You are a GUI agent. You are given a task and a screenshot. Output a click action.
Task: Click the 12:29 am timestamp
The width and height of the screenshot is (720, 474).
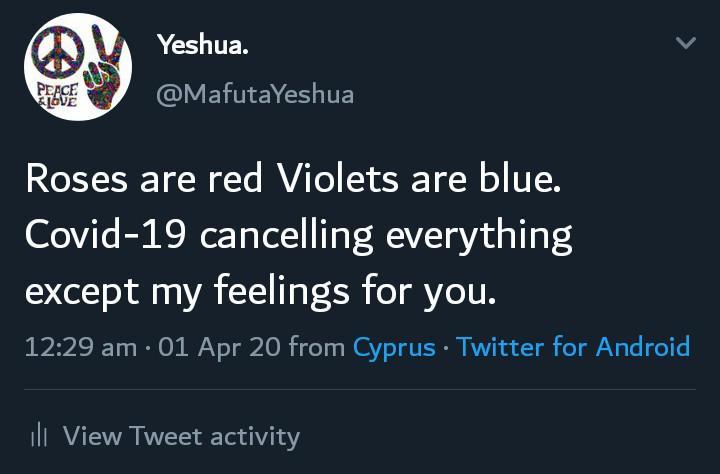[x=81, y=348]
